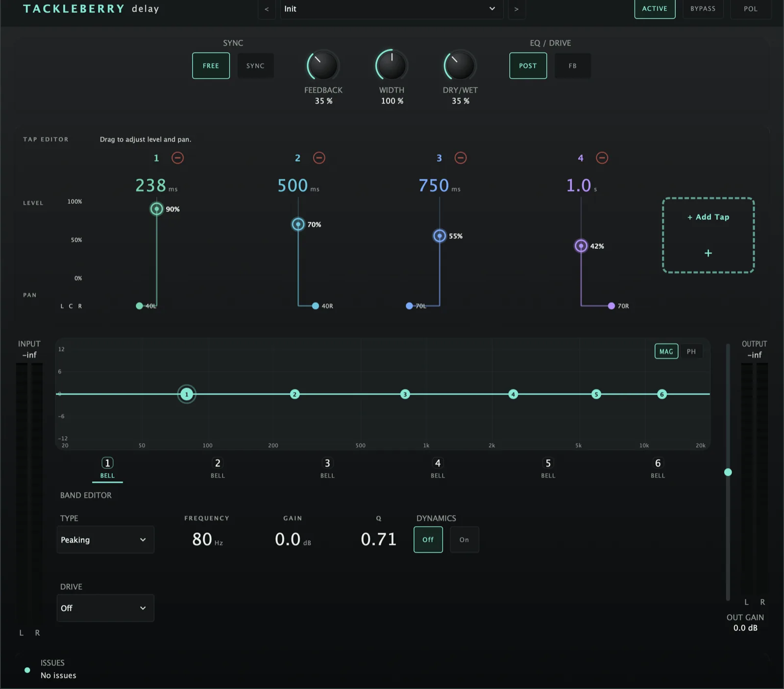The height and width of the screenshot is (689, 784).
Task: Turn band Dynamics On
Action: (x=464, y=540)
